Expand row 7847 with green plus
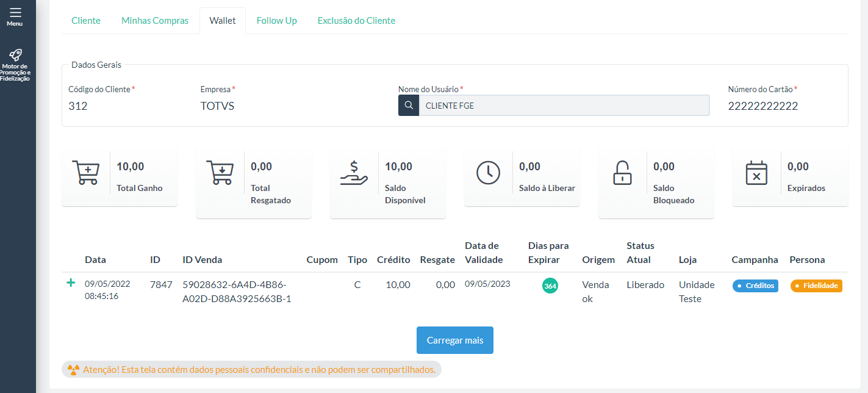 [x=71, y=283]
